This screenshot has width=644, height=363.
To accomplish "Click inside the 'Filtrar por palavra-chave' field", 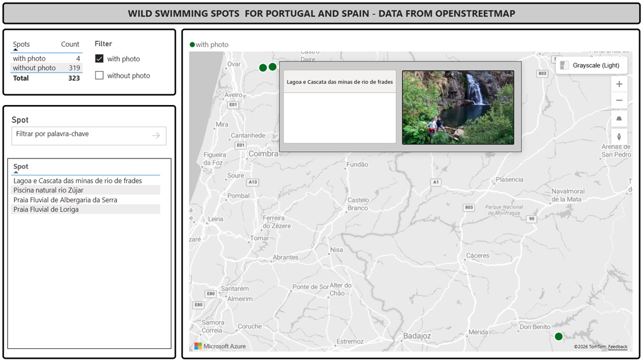I will (x=80, y=135).
